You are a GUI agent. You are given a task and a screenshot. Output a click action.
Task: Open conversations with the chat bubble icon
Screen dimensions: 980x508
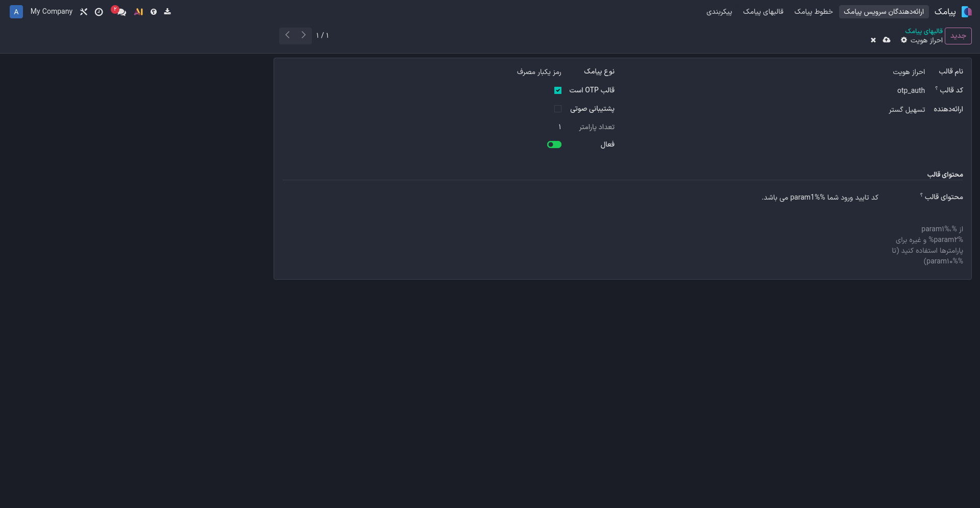point(121,12)
